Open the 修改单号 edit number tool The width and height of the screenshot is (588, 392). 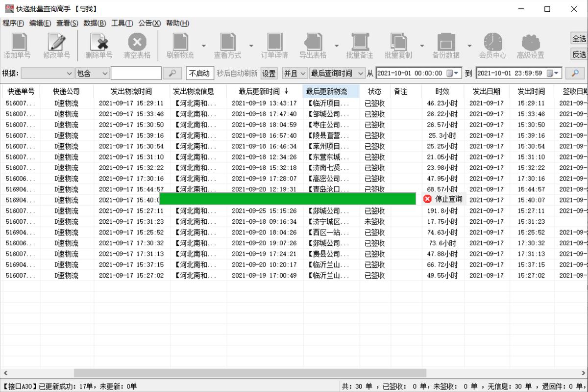click(56, 46)
